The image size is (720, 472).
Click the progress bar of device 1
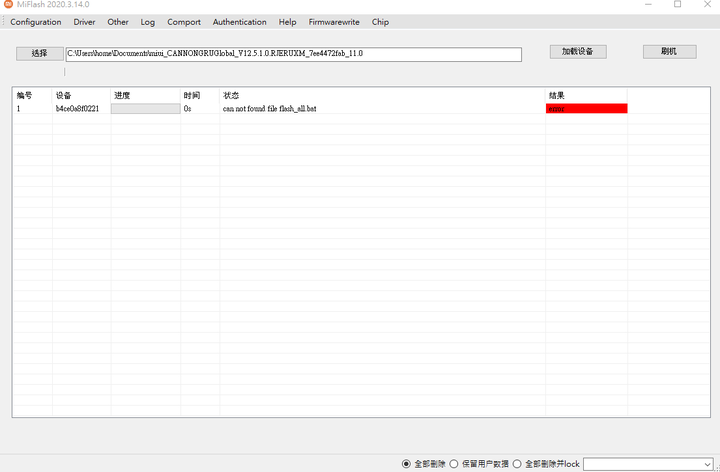146,108
